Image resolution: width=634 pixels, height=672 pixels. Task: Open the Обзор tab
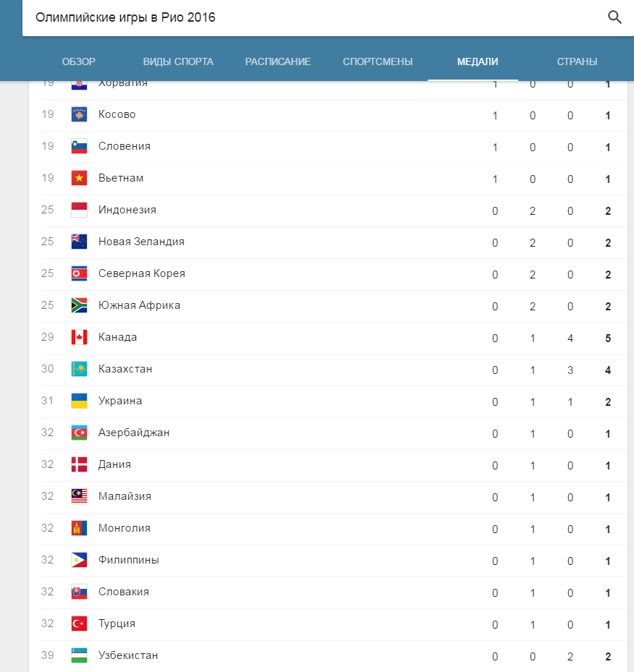click(79, 61)
